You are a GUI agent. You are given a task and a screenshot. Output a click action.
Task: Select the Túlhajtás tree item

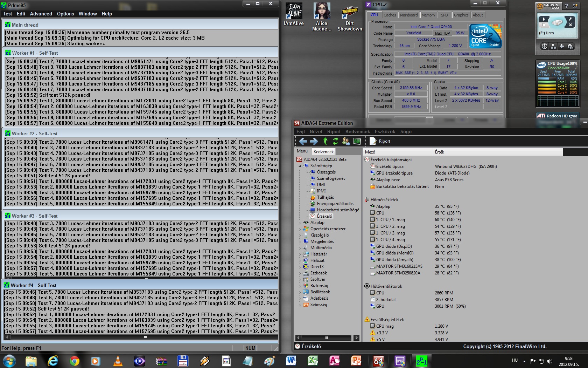click(x=325, y=197)
